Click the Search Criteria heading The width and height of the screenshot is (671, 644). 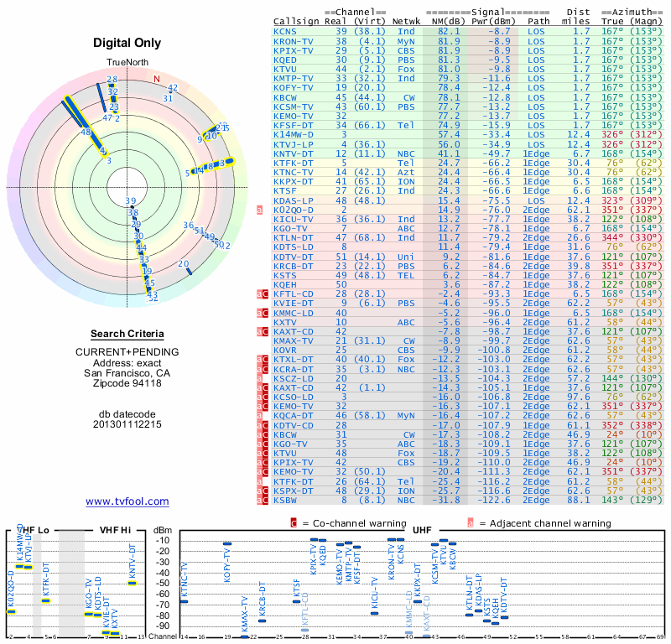(x=127, y=334)
